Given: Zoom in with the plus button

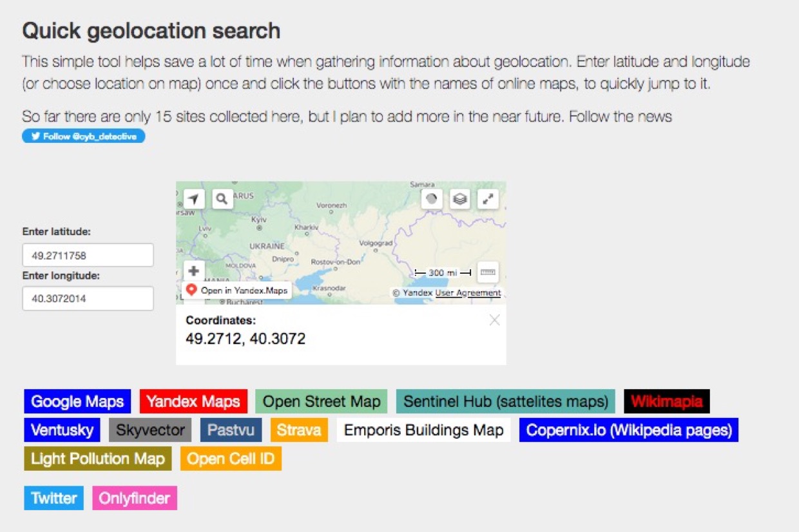Looking at the screenshot, I should [194, 271].
